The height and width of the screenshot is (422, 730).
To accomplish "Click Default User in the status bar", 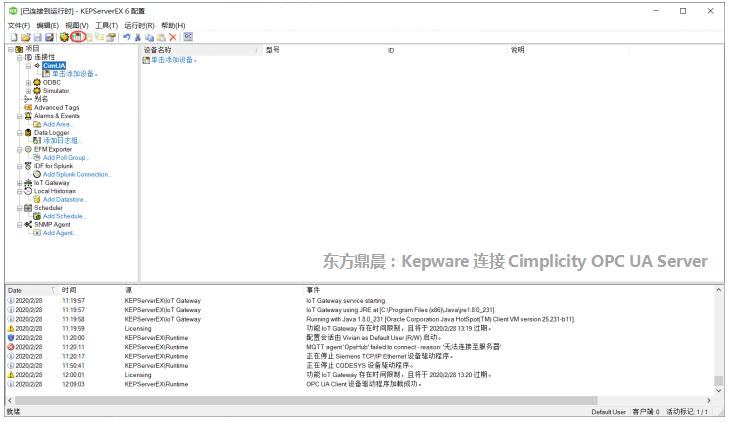I will [608, 412].
